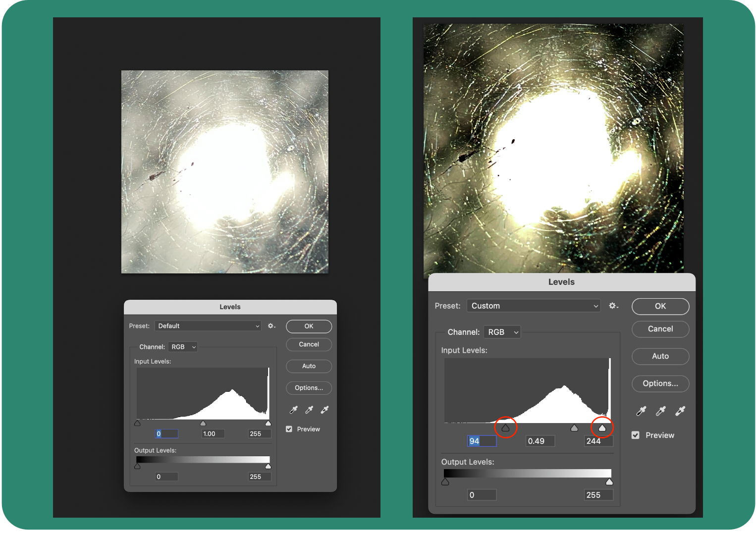This screenshot has height=535, width=756.
Task: Open the Channel dropdown in Custom Levels
Action: click(502, 331)
